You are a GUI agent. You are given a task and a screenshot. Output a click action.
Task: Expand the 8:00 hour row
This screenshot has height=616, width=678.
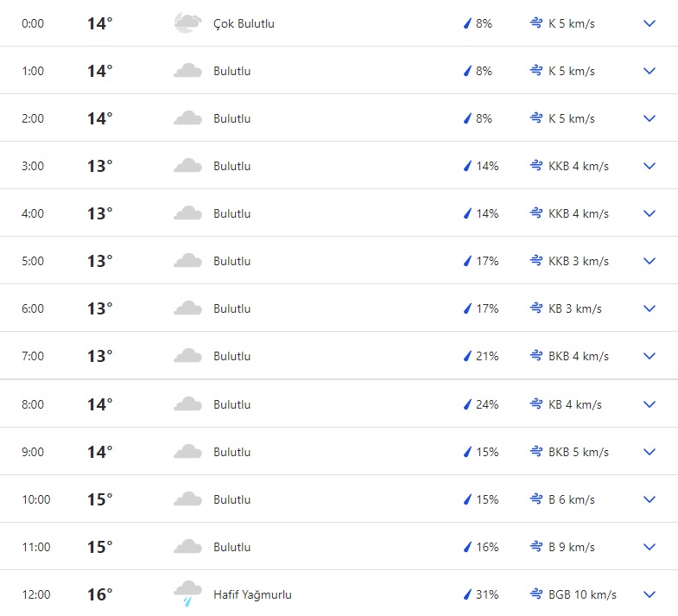(x=649, y=404)
